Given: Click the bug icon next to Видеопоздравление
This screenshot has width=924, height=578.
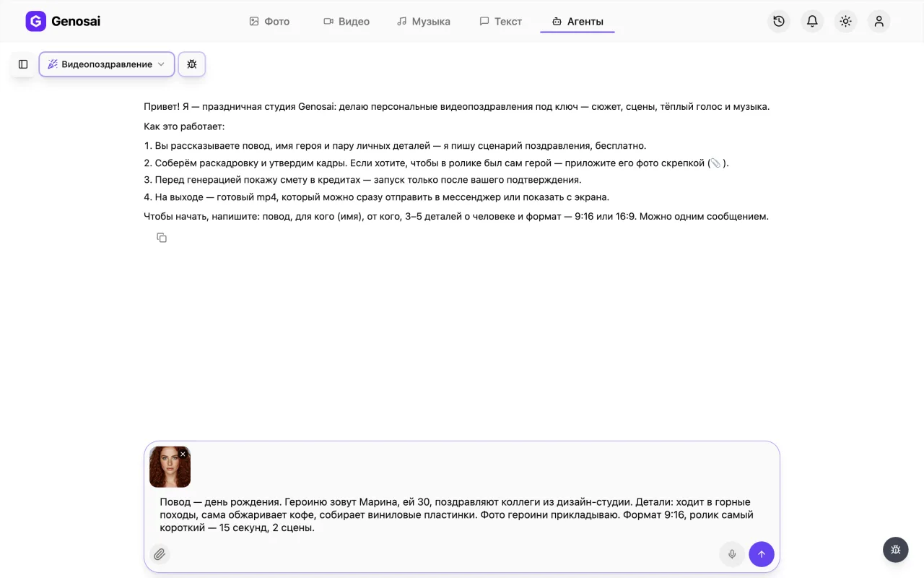Looking at the screenshot, I should 192,64.
